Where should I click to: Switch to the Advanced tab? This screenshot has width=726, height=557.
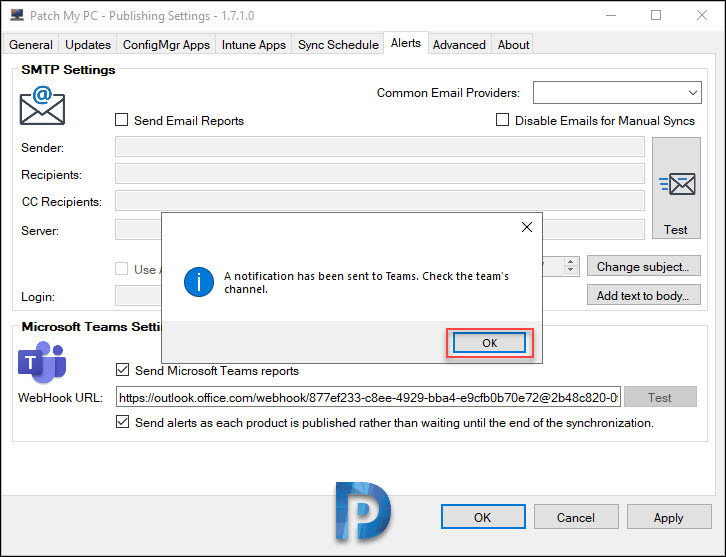pos(459,45)
